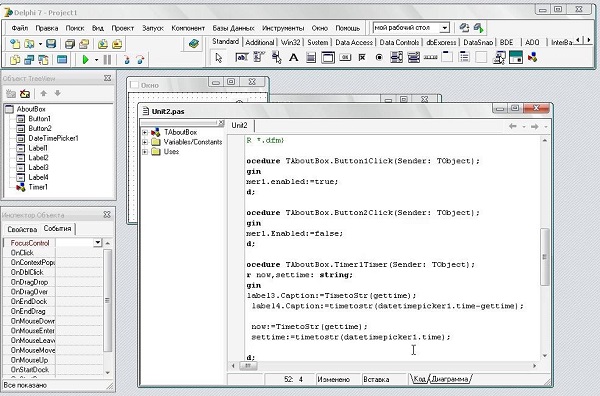Select the CheckBox component in palette
Viewport: 600px width, 396px height.
tap(362, 58)
